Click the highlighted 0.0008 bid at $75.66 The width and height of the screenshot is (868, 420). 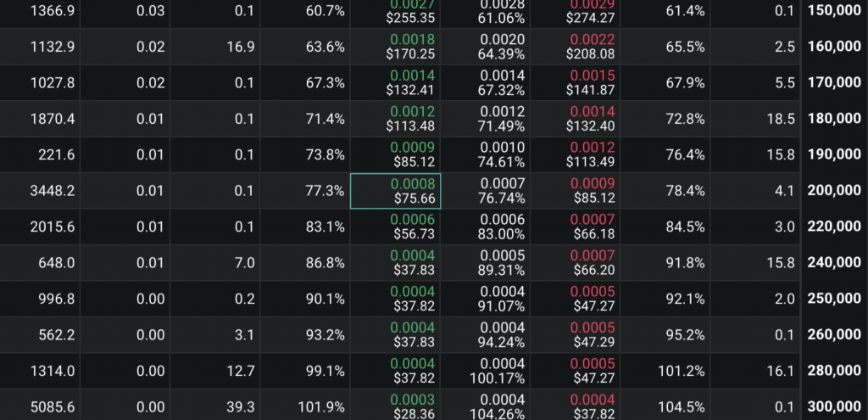point(395,191)
